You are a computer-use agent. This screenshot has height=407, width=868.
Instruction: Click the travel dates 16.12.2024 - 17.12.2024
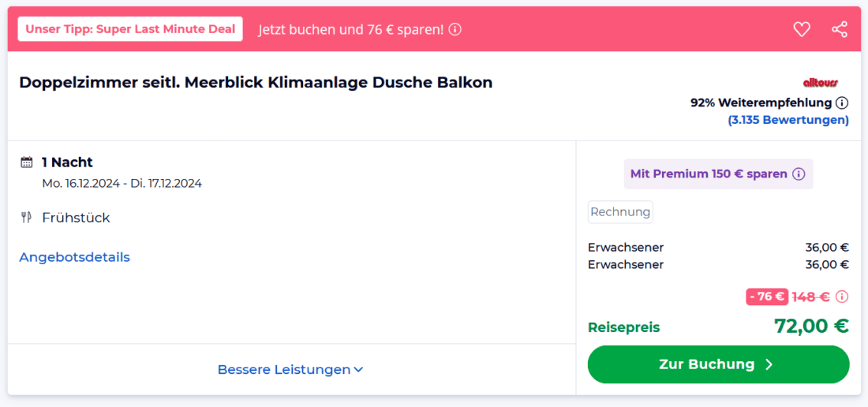pos(122,183)
